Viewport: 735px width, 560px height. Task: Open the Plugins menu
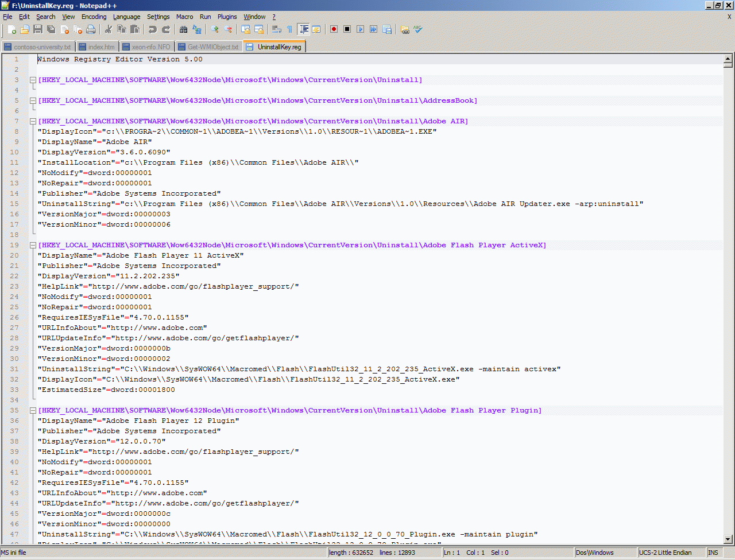227,17
